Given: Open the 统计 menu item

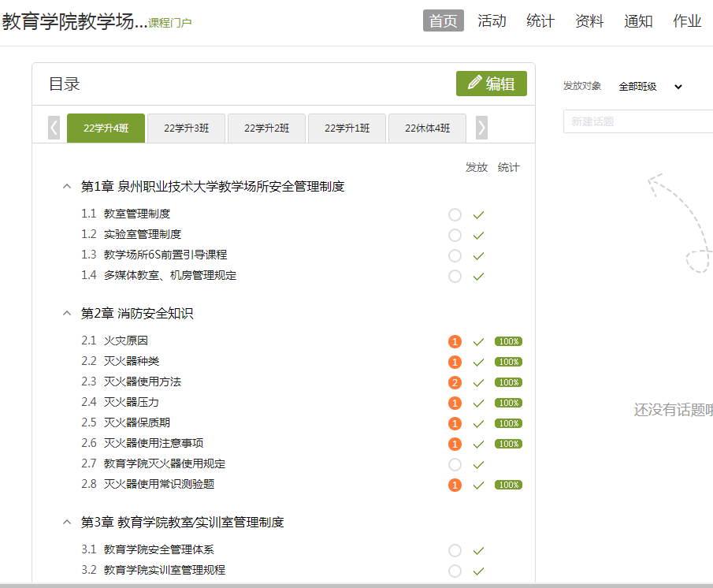Looking at the screenshot, I should [x=540, y=21].
